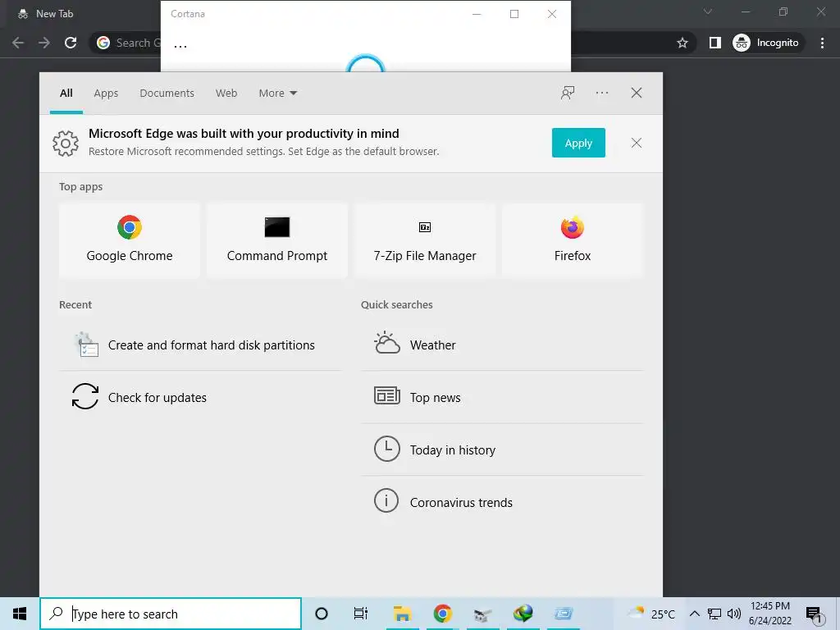Viewport: 840px width, 630px height.
Task: Reload the Chrome page
Action: click(71, 43)
